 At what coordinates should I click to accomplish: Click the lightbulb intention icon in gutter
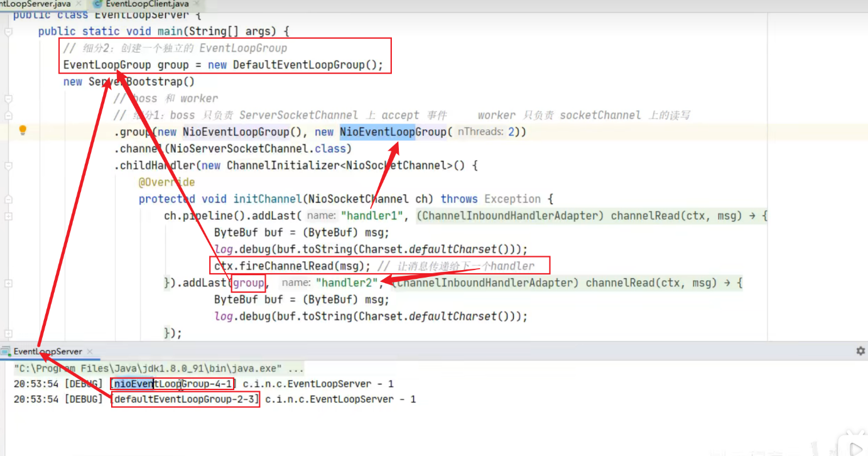tap(23, 131)
